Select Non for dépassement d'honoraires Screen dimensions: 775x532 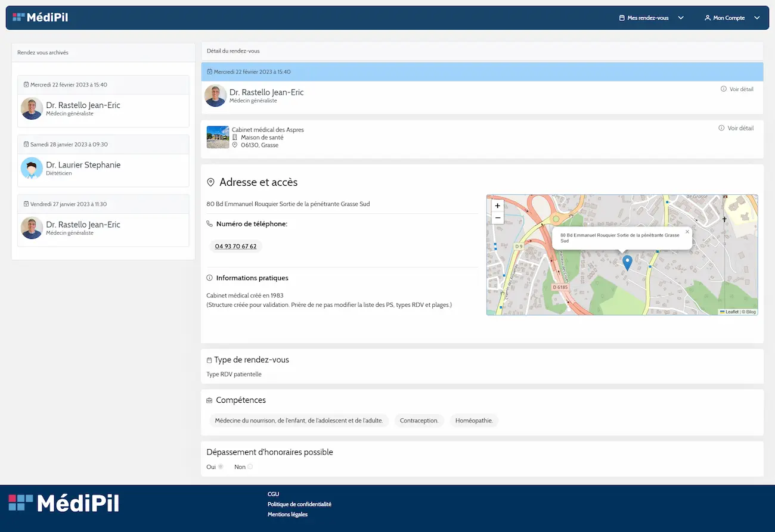250,467
